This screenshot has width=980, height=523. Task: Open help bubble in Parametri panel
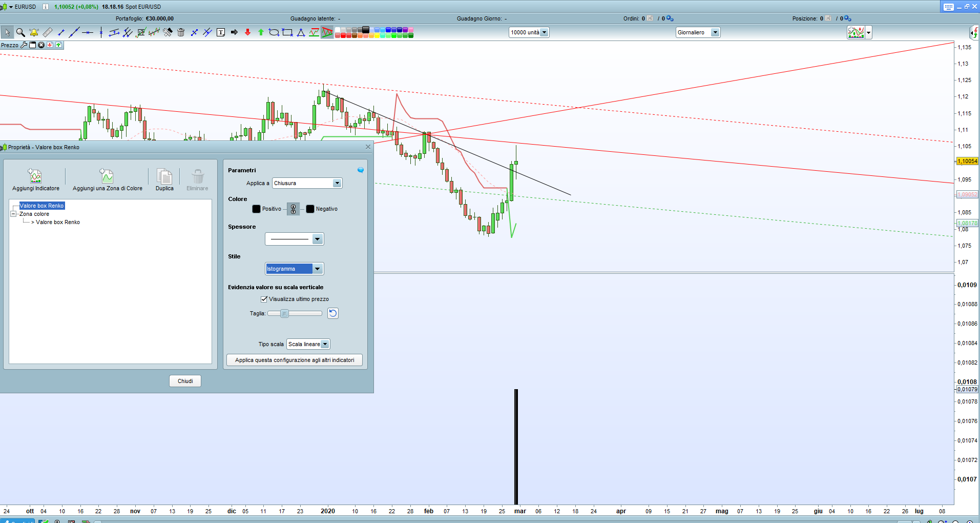(361, 170)
